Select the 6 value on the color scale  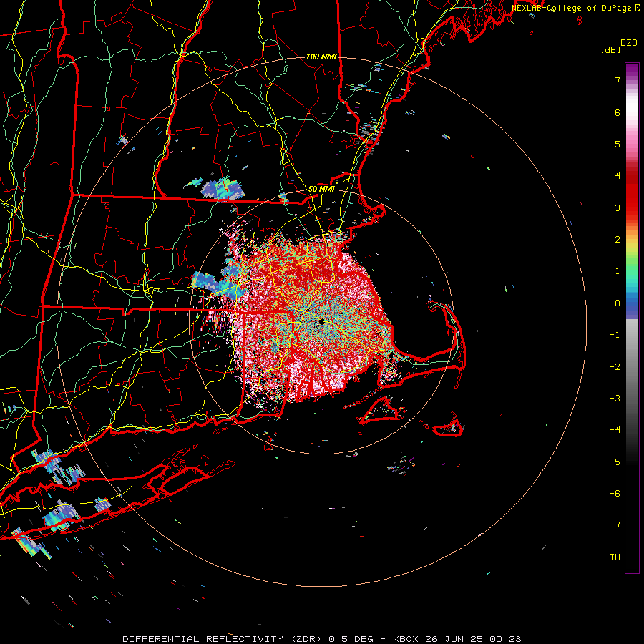(x=618, y=112)
